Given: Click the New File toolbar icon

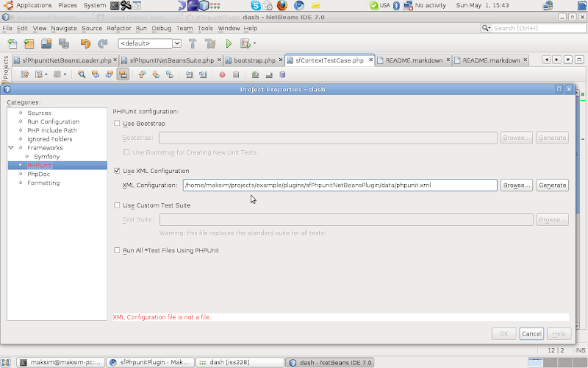Looking at the screenshot, I should pos(12,43).
